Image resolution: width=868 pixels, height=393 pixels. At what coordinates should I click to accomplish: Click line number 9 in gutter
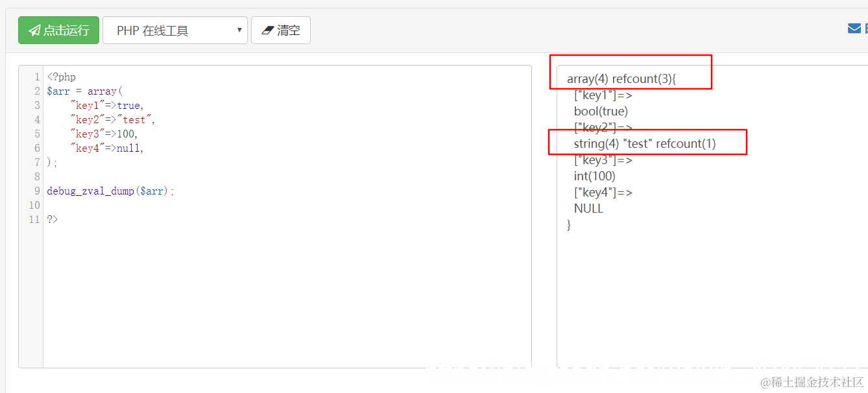(37, 191)
